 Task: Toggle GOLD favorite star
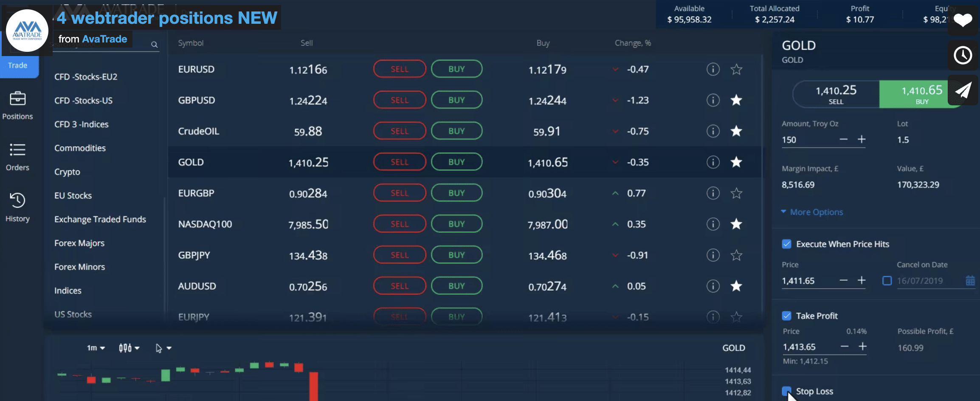click(736, 162)
